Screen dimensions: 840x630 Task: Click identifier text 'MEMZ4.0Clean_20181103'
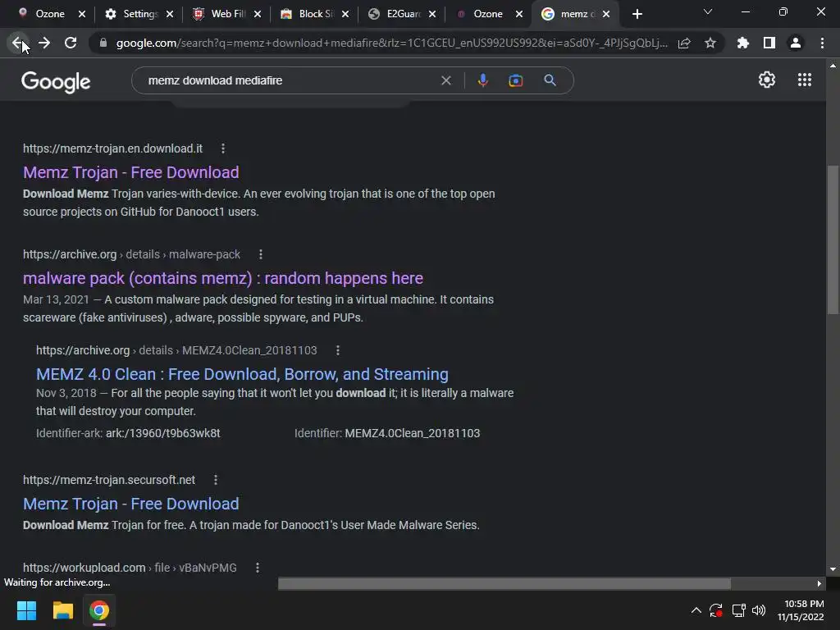pyautogui.click(x=413, y=433)
